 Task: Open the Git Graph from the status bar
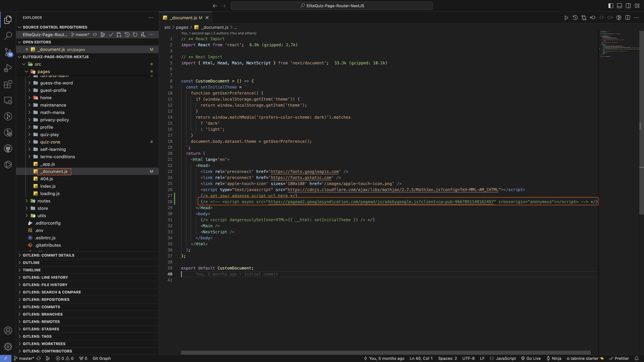(x=101, y=358)
